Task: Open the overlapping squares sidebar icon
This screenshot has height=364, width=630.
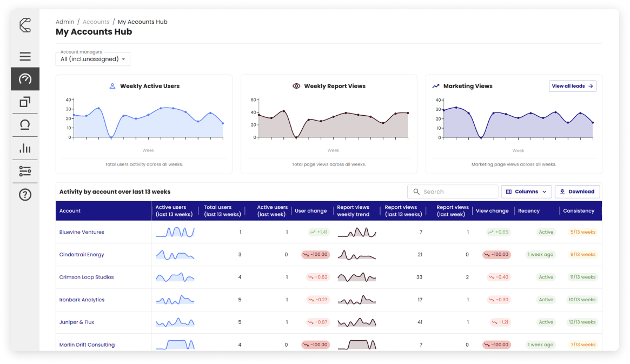Action: pyautogui.click(x=25, y=102)
